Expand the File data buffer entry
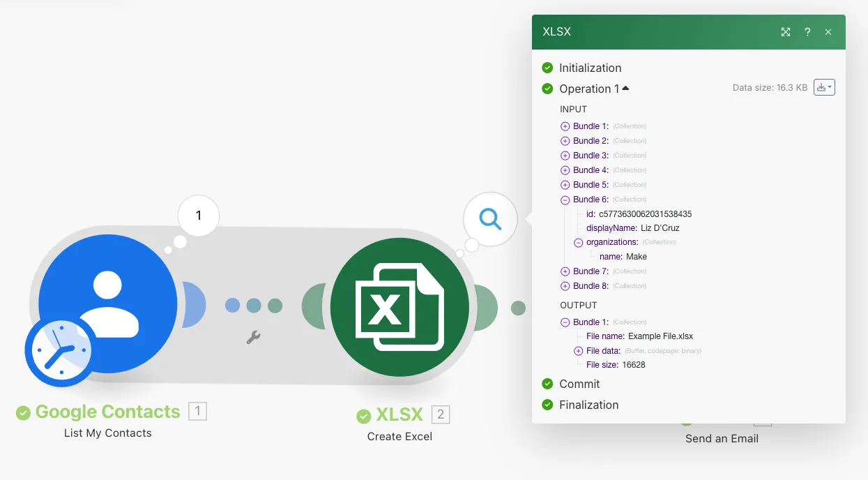The image size is (868, 480). 579,351
